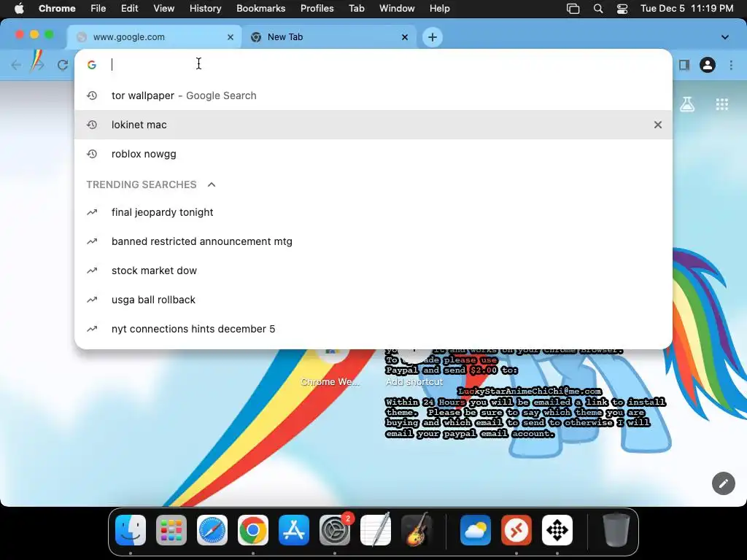Select stock market dow suggestion
Viewport: 747px width, 560px height.
point(373,271)
